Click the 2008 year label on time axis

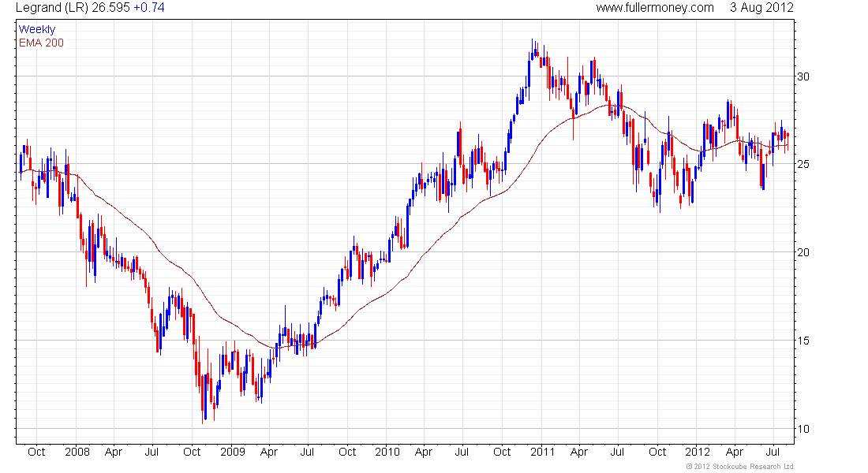pos(77,452)
